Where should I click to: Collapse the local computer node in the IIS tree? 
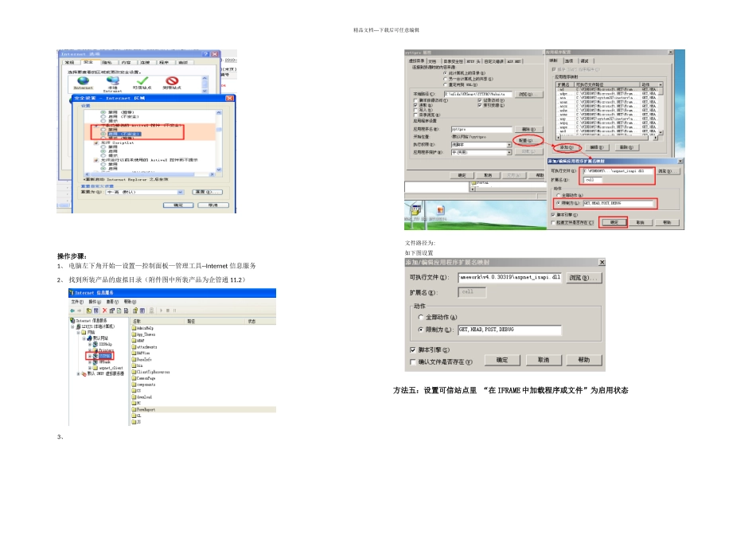click(72, 326)
